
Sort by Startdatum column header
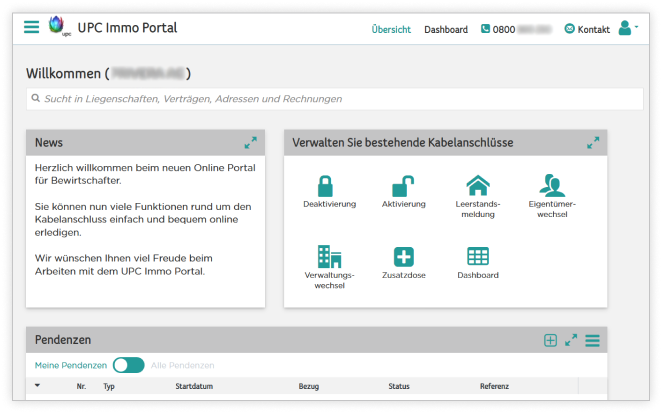[x=194, y=386]
